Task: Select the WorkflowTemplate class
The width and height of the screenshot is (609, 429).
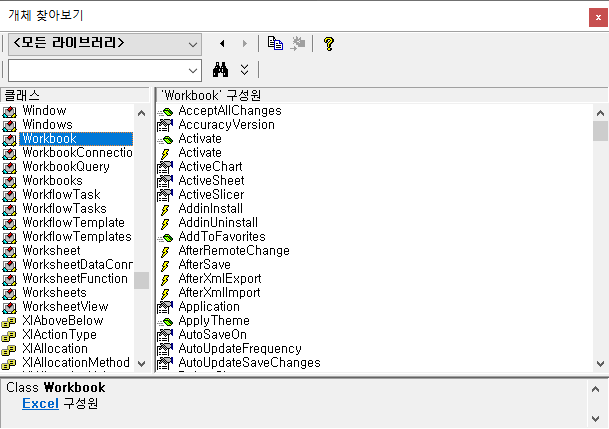Action: pyautogui.click(x=73, y=222)
